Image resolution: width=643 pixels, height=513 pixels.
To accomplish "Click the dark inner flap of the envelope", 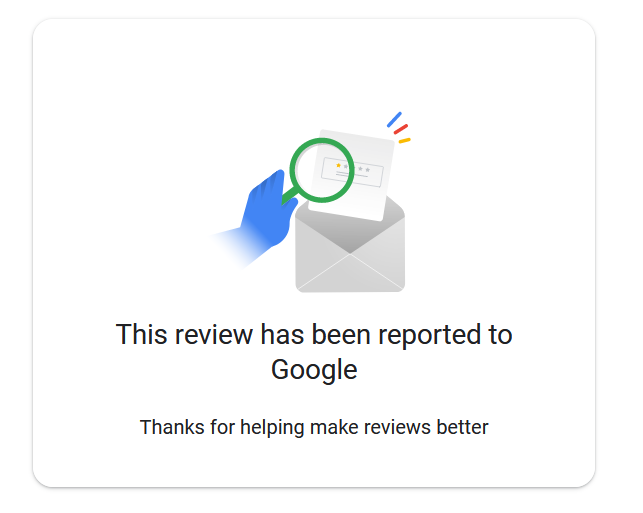I will pyautogui.click(x=350, y=234).
